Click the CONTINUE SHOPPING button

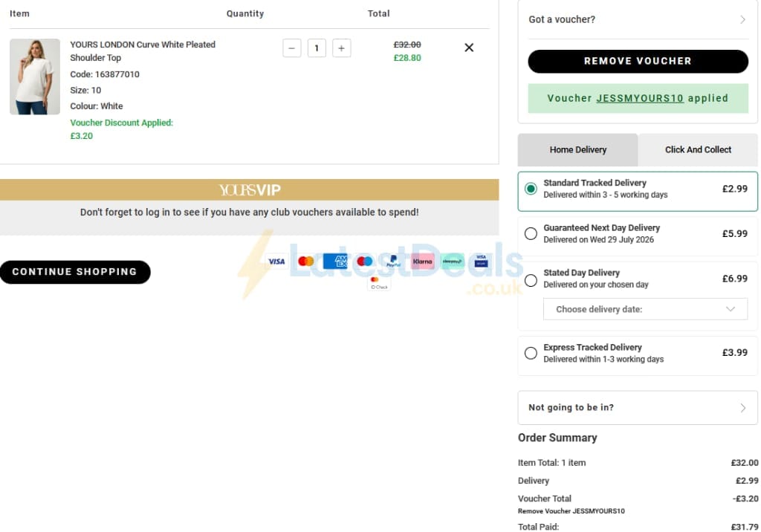click(75, 272)
